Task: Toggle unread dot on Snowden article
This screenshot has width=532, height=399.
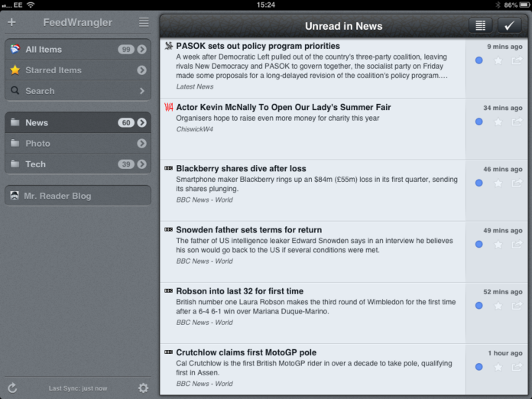Action: [478, 245]
